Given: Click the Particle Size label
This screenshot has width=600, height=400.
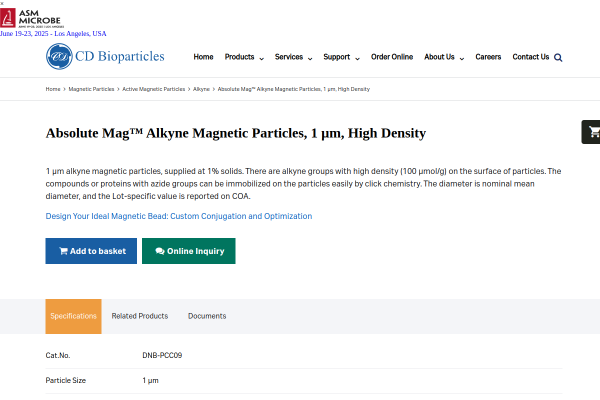Looking at the screenshot, I should [66, 380].
